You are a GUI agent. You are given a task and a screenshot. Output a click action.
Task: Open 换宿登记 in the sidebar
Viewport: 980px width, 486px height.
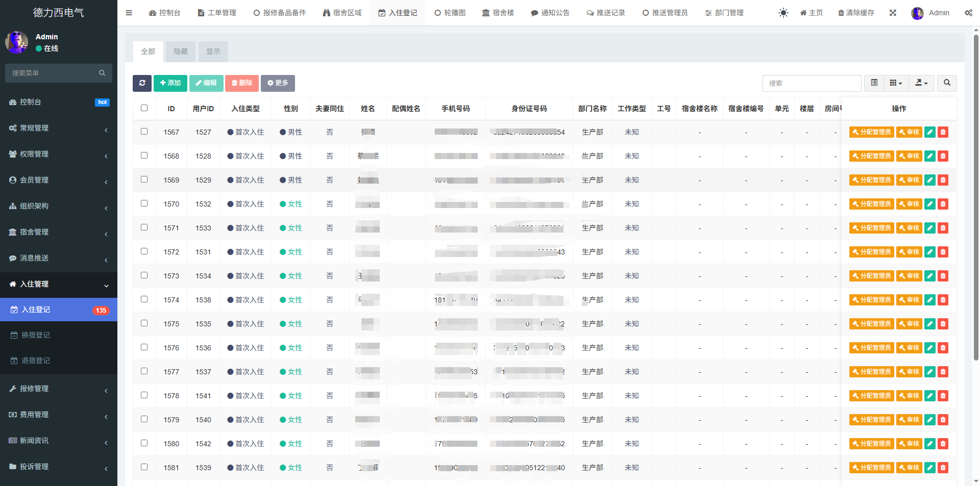coord(59,335)
